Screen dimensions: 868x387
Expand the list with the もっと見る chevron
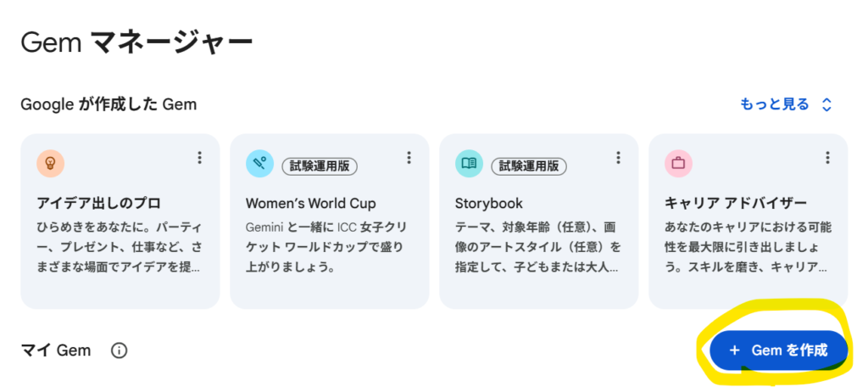827,105
